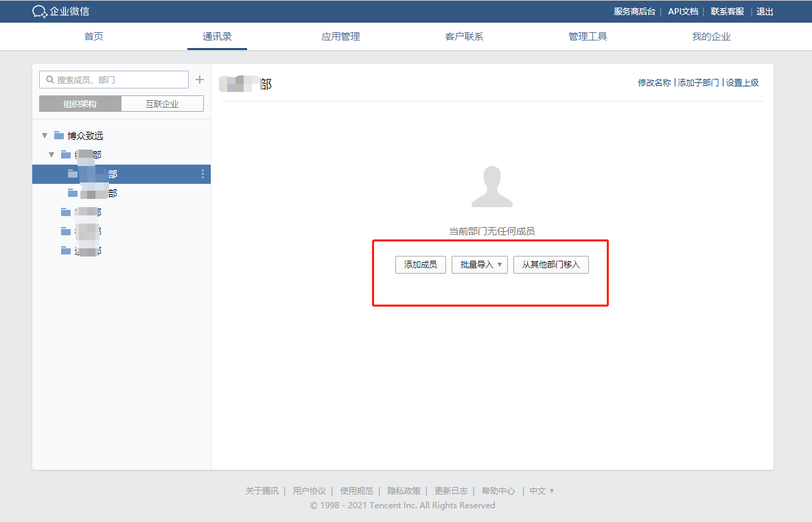Click 从其他部门移入 button

coord(550,265)
